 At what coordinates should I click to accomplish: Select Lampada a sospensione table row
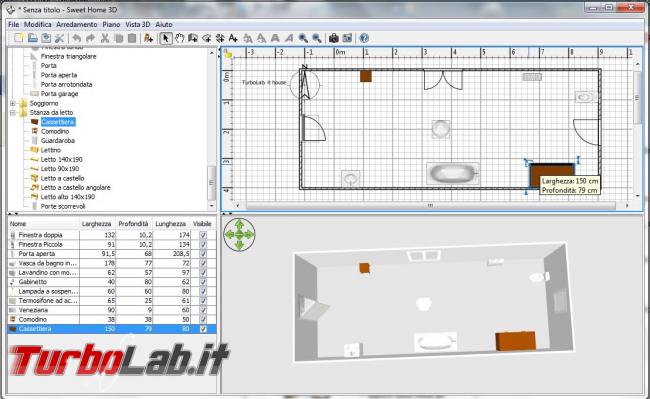(112, 291)
